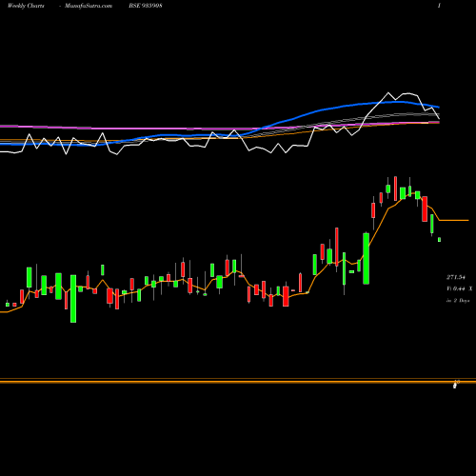The height and width of the screenshot is (476, 476).
Task: Click the 'BSE 935998' symbol label
Action: coord(146,6)
